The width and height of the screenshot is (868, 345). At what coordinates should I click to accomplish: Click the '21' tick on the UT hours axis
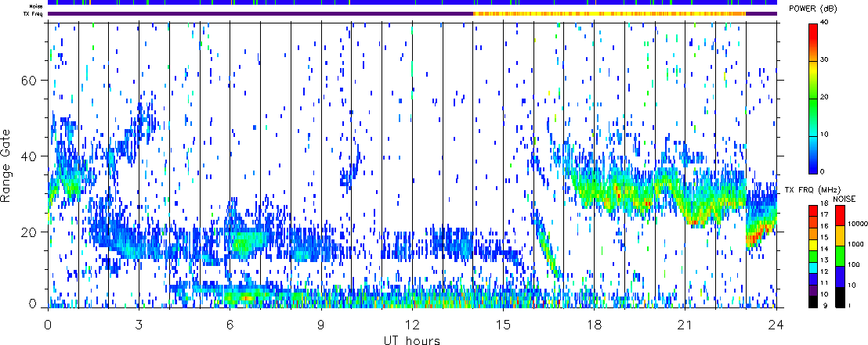coord(685,324)
